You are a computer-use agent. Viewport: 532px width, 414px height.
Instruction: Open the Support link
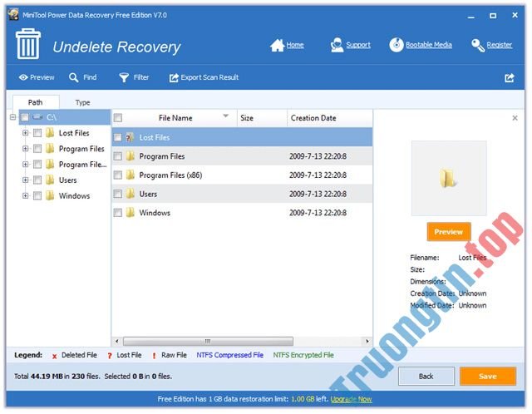[358, 45]
